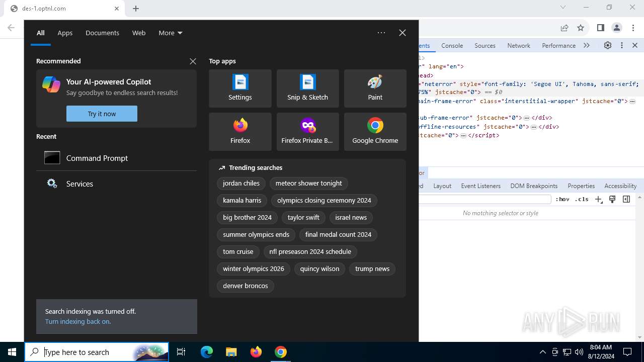Open File Explorer from taskbar
The width and height of the screenshot is (644, 362).
pyautogui.click(x=231, y=352)
